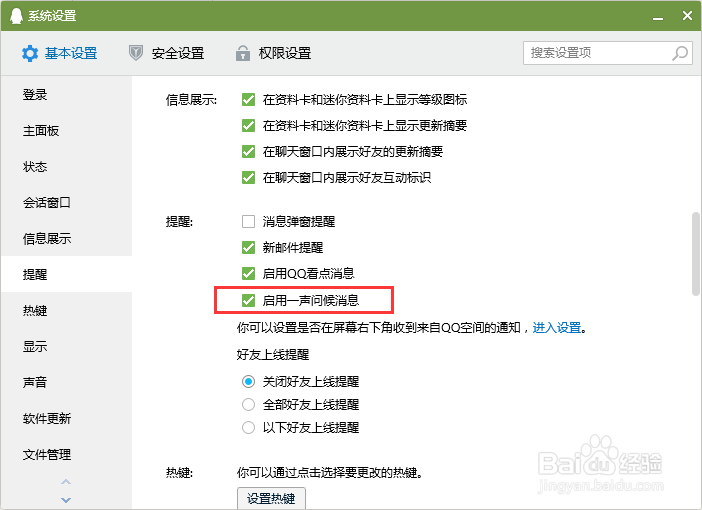The width and height of the screenshot is (702, 510).
Task: Select 热键 in the sidebar
Action: 66,310
